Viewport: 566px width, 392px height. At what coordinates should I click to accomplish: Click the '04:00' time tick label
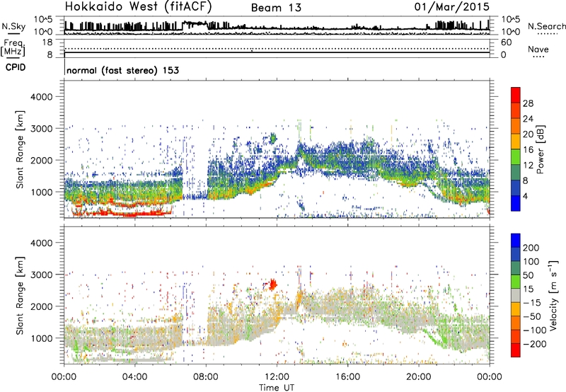pyautogui.click(x=134, y=377)
